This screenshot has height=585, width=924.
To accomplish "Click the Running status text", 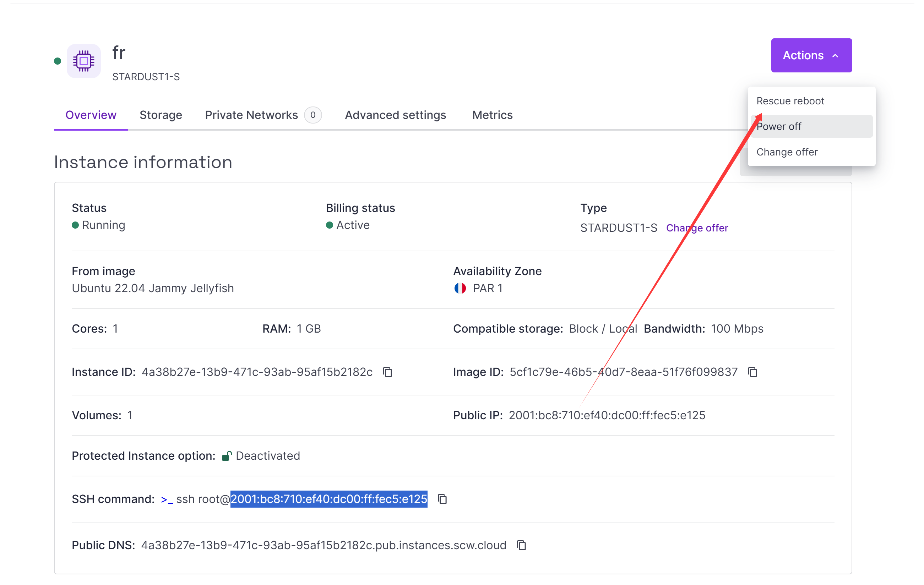I will tap(104, 225).
